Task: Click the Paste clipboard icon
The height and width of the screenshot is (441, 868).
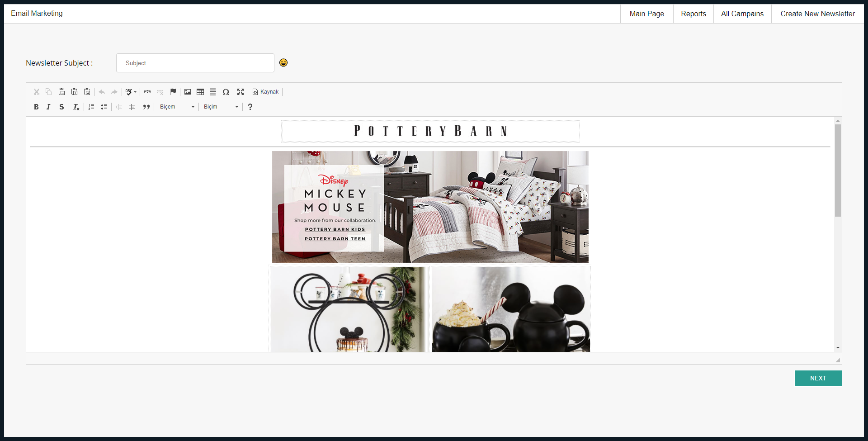Action: click(x=62, y=92)
